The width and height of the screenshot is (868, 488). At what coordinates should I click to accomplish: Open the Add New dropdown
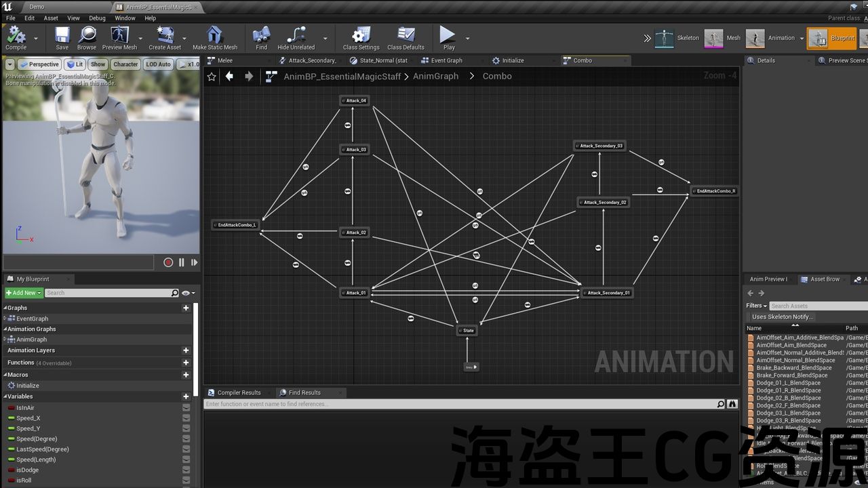24,293
